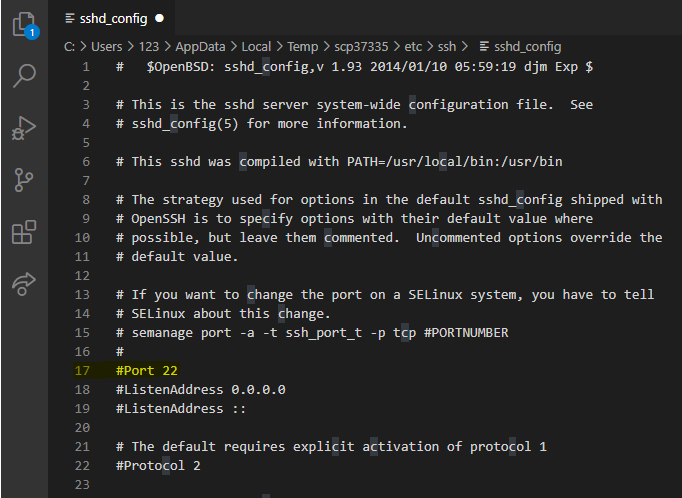Screen dimensions: 682x498
Task: Click line number 17 in the gutter
Action: (82, 371)
